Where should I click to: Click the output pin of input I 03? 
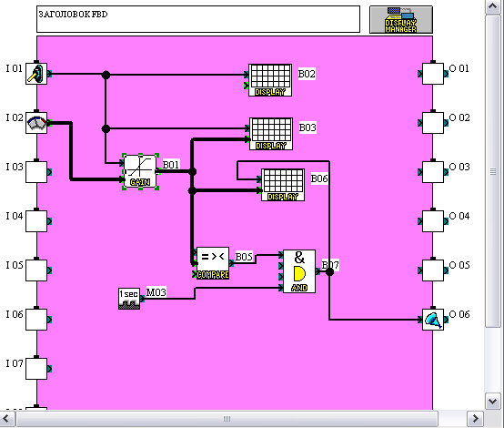coord(49,172)
